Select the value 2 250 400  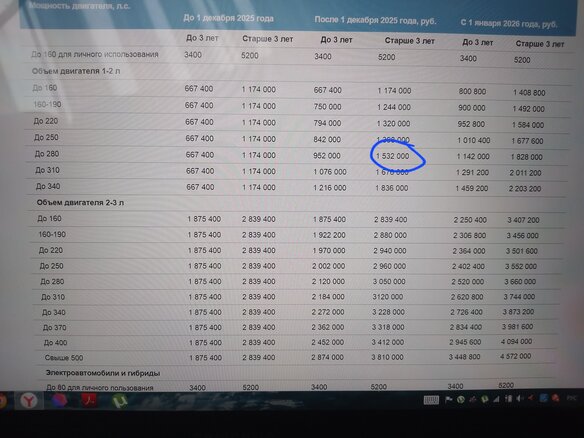[470, 220]
